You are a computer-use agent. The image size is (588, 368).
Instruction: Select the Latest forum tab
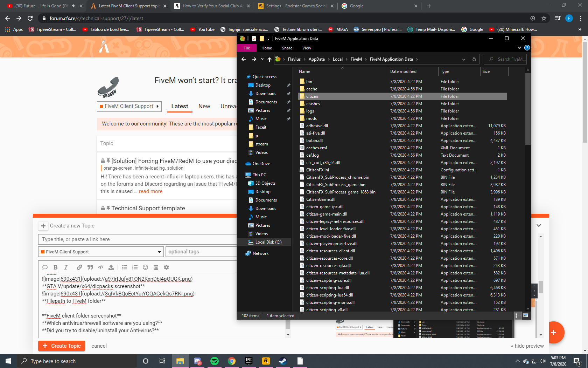(180, 106)
